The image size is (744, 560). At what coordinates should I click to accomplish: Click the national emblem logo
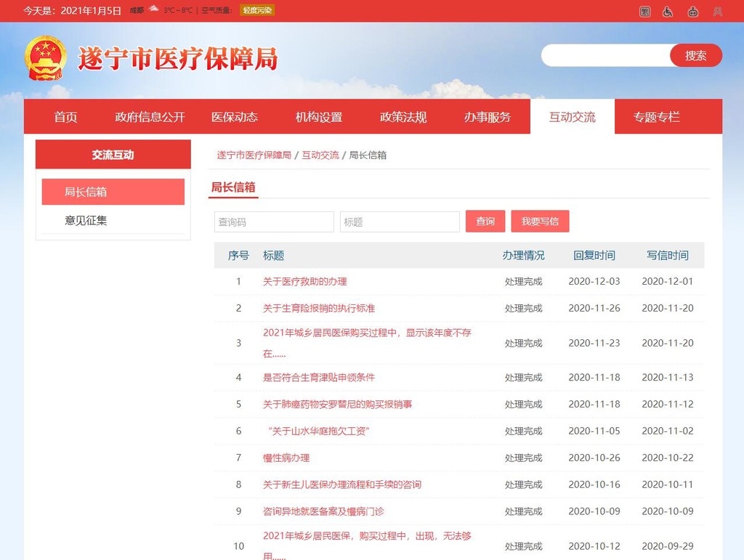click(46, 58)
